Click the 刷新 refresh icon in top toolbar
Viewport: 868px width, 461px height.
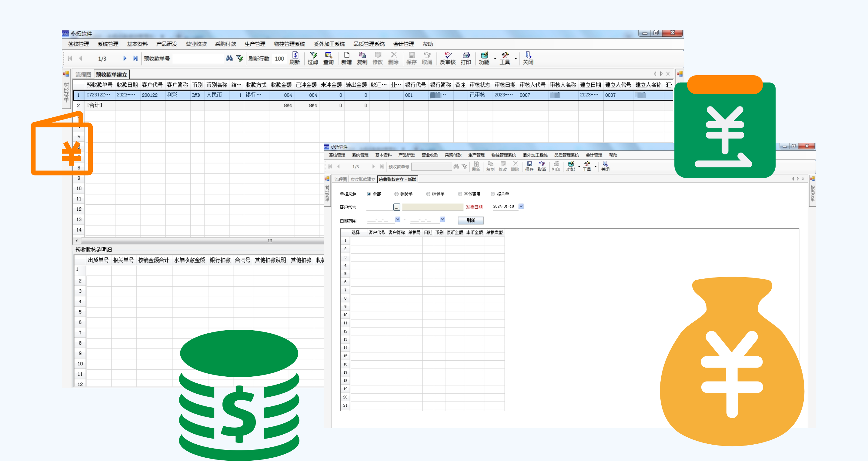tap(295, 58)
